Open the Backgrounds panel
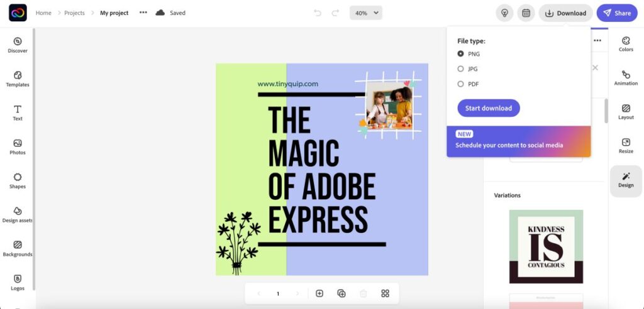This screenshot has width=644, height=309. click(18, 249)
